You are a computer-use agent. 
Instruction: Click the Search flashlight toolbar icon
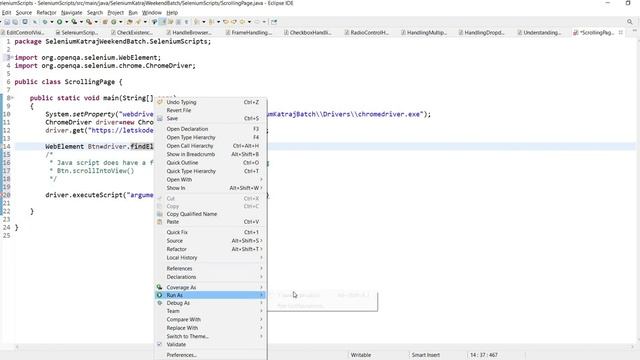138,22
